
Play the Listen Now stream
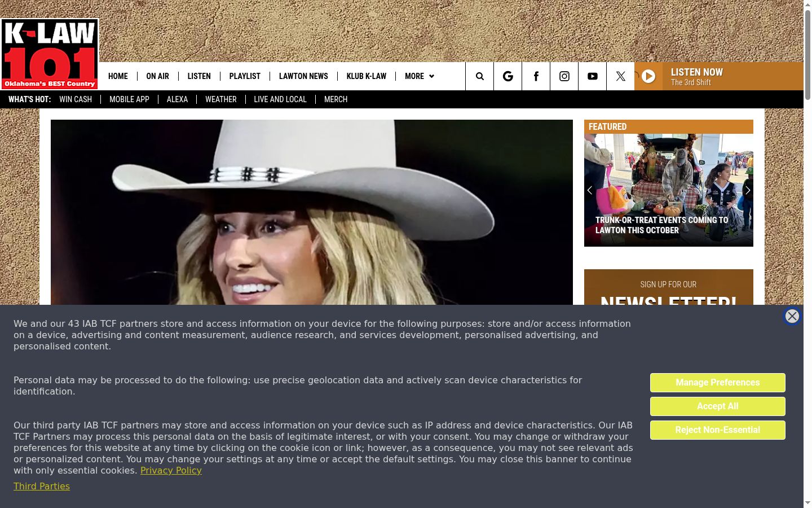pos(648,76)
